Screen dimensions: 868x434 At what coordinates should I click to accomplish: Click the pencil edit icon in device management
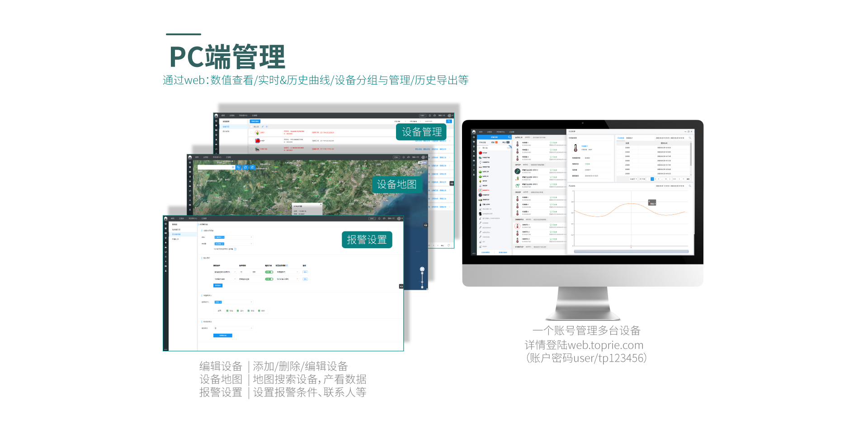coord(263,127)
